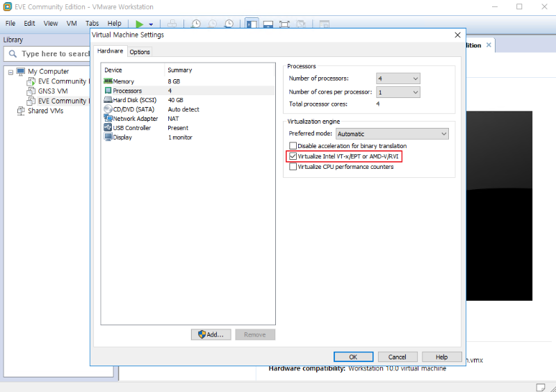Toggle the show library sidebar icon
The height and width of the screenshot is (392, 556).
click(x=252, y=24)
